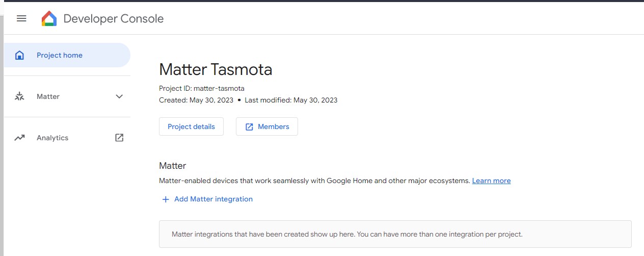Expand the Matter sidebar chevron
This screenshot has height=256, width=644.
[119, 96]
